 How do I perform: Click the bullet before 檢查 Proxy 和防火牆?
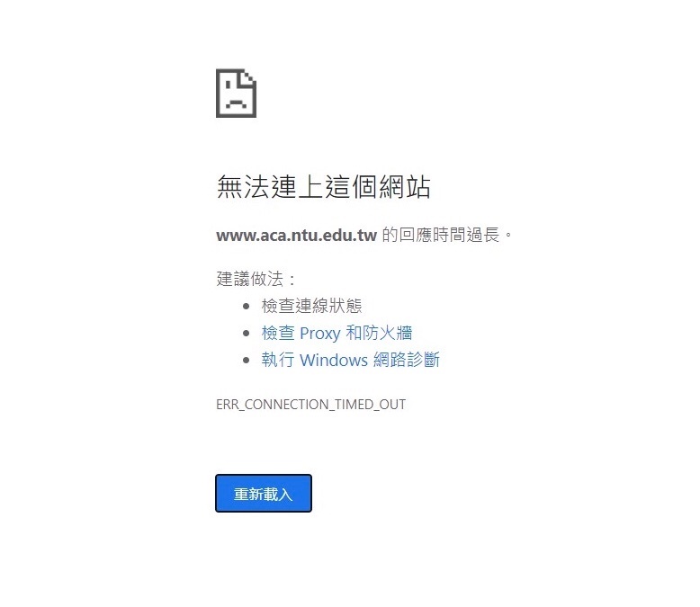point(246,333)
